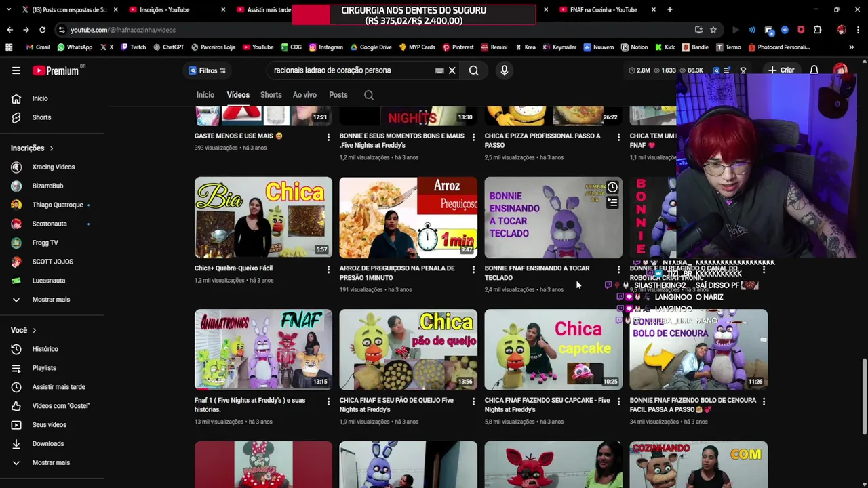This screenshot has width=868, height=488.
Task: Clear the search query with the X
Action: tap(452, 70)
